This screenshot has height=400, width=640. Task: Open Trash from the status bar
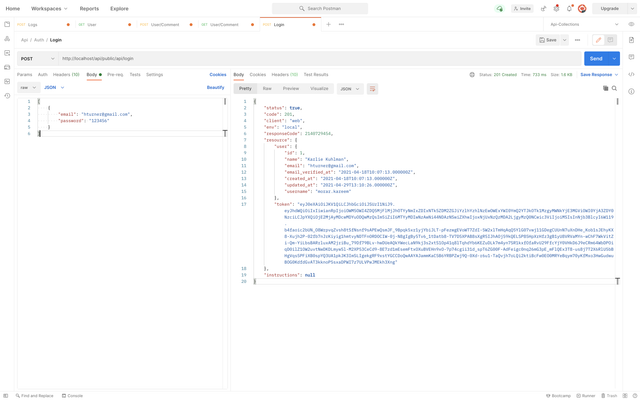[609, 396]
